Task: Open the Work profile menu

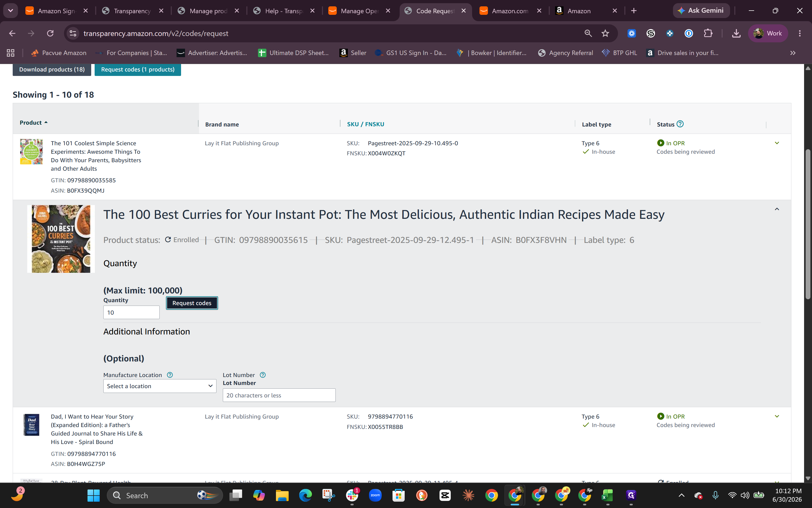Action: pyautogui.click(x=768, y=33)
